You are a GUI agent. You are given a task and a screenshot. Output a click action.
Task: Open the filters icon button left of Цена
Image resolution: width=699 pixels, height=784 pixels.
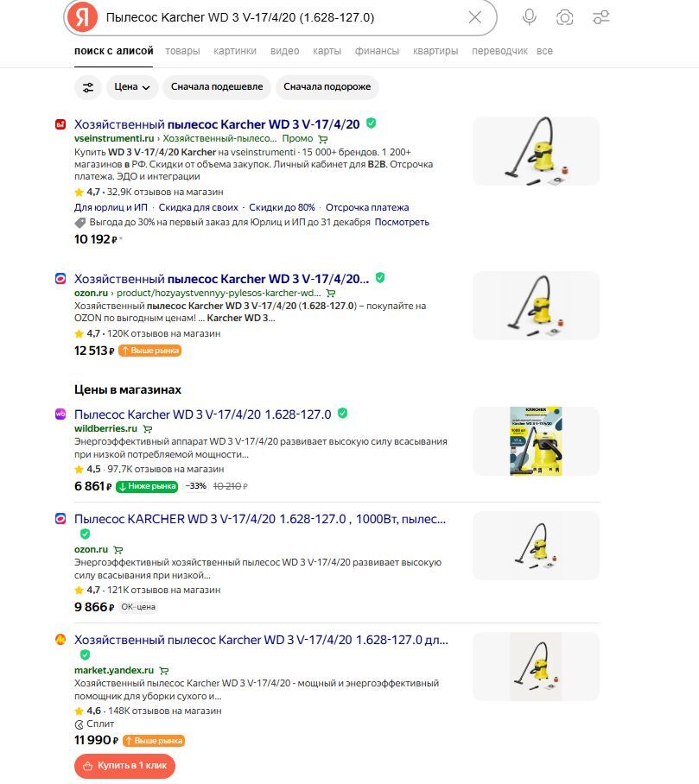click(88, 87)
